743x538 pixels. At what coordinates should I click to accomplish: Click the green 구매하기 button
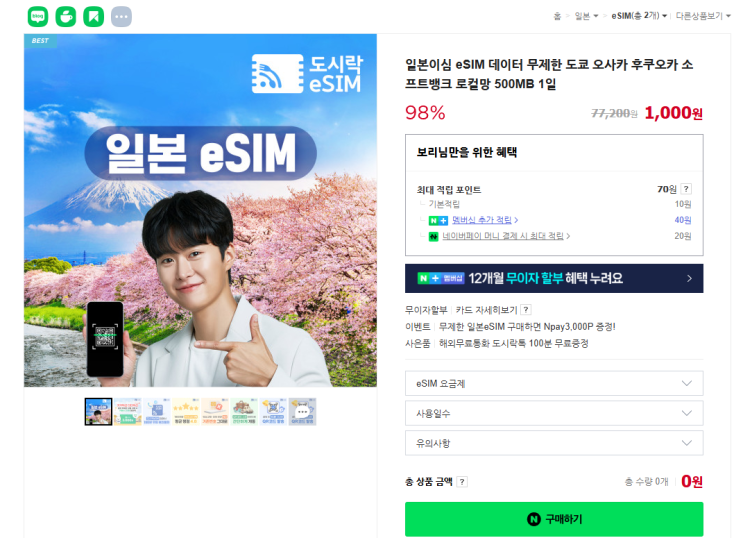click(554, 519)
